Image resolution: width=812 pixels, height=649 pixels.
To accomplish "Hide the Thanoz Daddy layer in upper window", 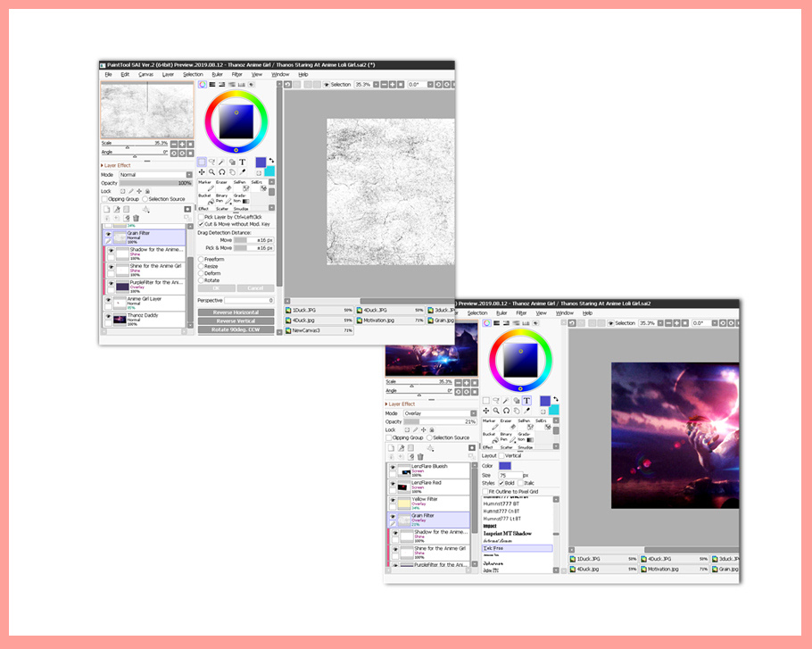I will click(108, 316).
